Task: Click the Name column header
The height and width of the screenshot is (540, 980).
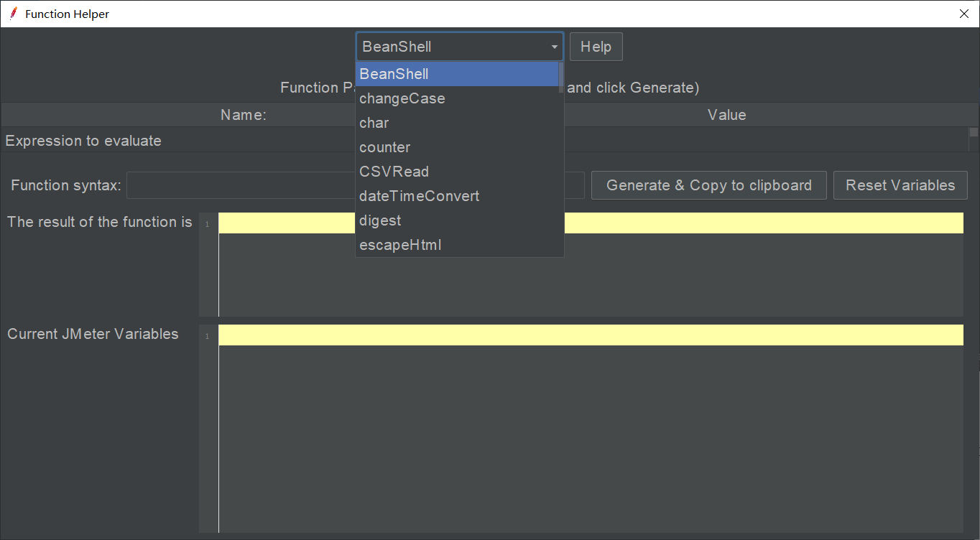Action: [x=244, y=115]
